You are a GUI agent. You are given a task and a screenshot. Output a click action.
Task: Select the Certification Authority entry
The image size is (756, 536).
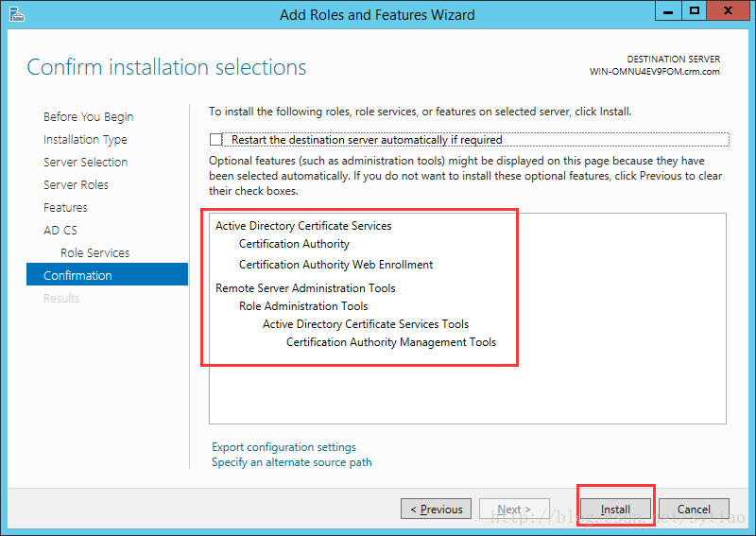294,244
